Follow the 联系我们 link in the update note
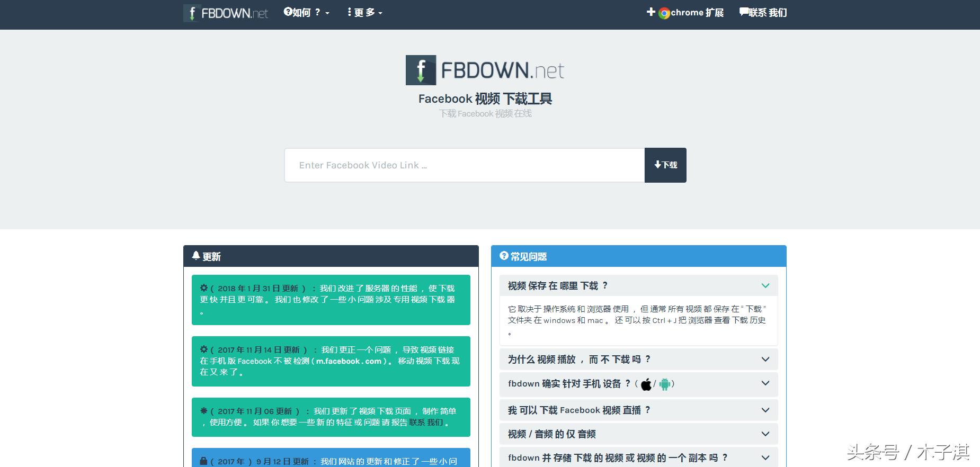 (x=426, y=423)
